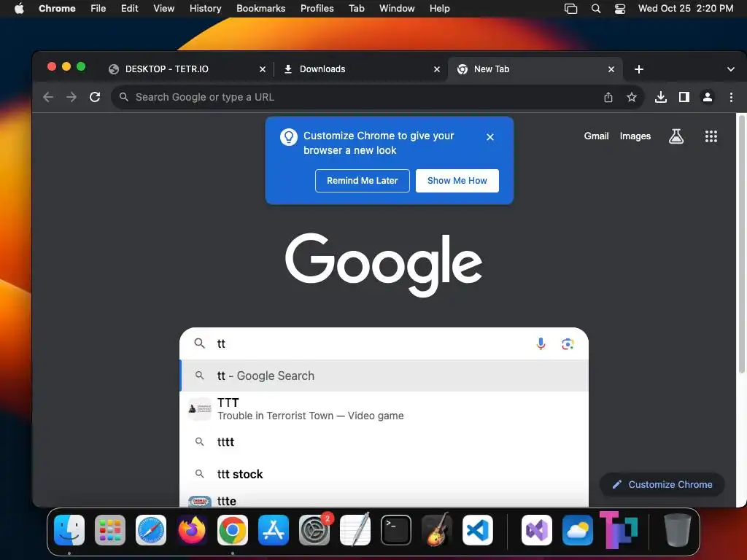Open the Bookmarks menu
Screen dimensions: 747x560
(260, 9)
